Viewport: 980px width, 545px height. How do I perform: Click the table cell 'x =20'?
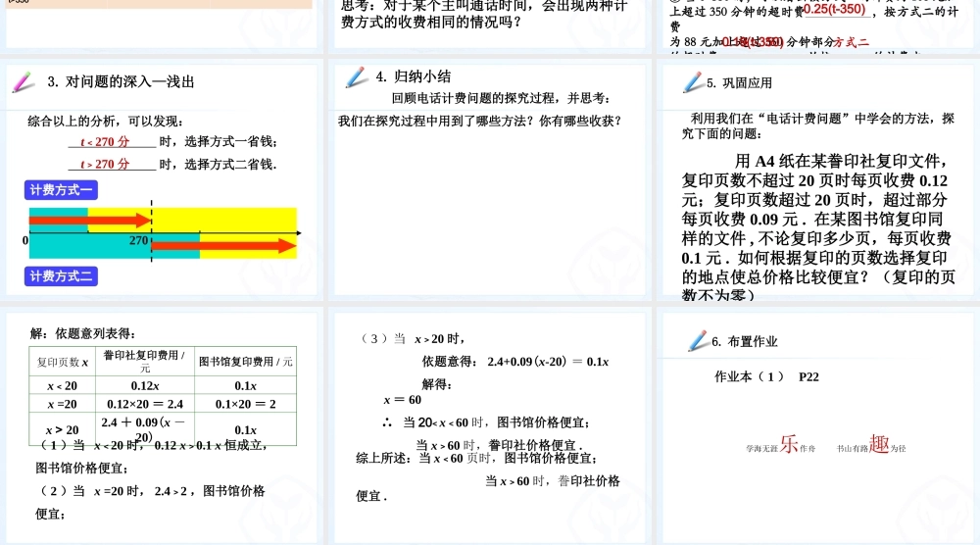(x=62, y=405)
